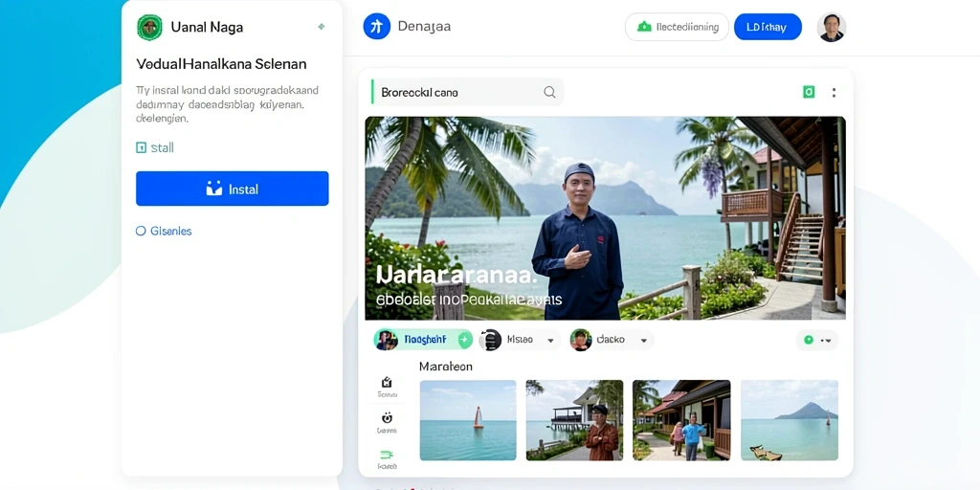
Task: Click the VedualHanalkana Selenan heading
Action: tap(221, 64)
